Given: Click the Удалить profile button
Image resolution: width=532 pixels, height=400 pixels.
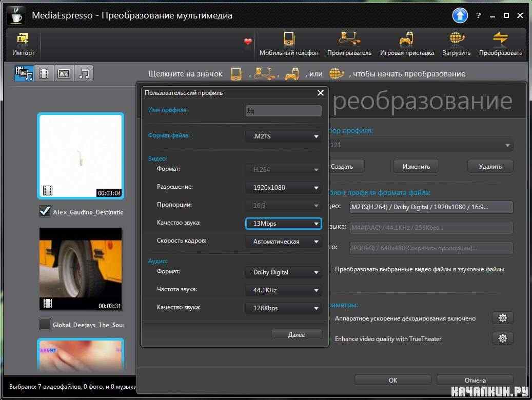Looking at the screenshot, I should click(x=490, y=166).
